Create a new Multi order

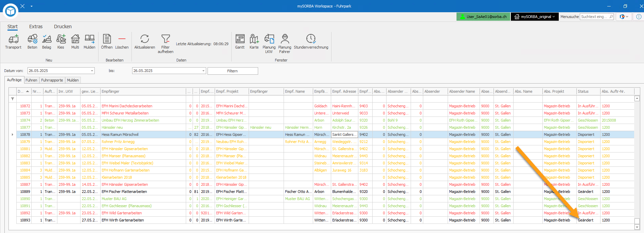[75, 42]
